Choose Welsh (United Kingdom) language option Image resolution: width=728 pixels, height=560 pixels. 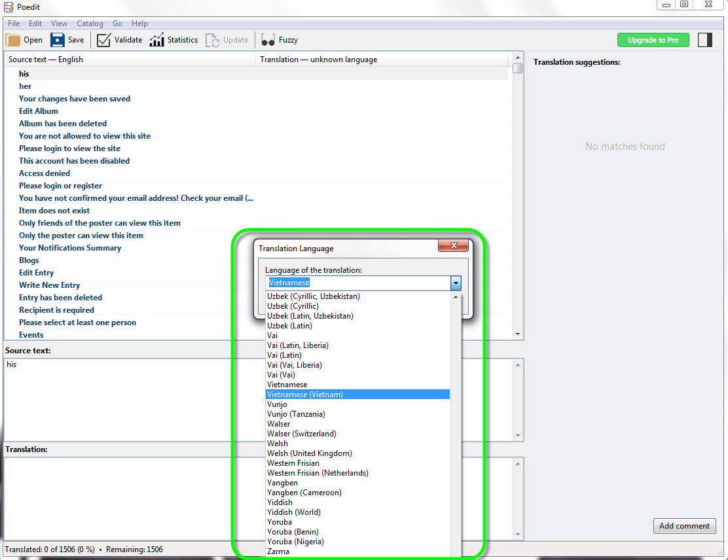click(x=310, y=453)
